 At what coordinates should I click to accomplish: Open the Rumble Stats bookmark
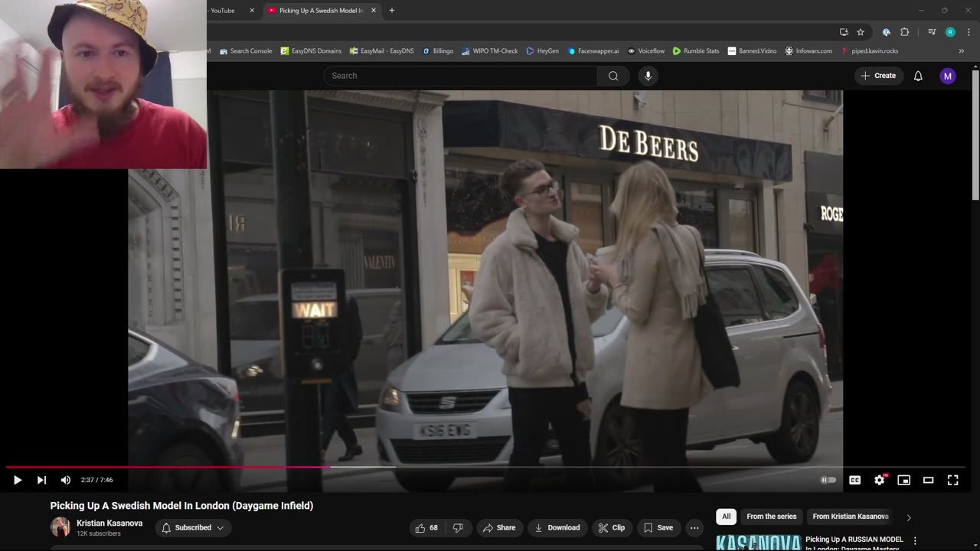(x=696, y=51)
